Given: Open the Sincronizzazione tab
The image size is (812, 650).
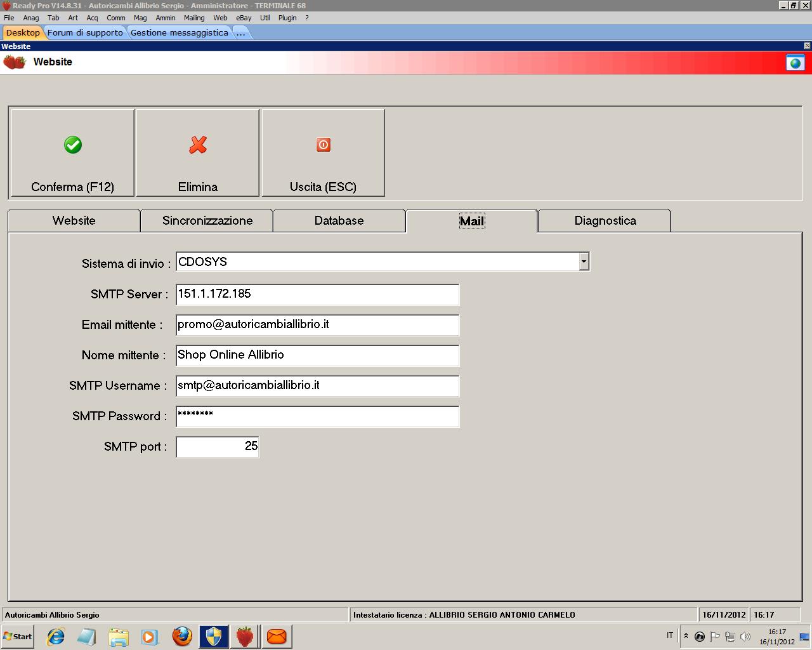Looking at the screenshot, I should [207, 221].
